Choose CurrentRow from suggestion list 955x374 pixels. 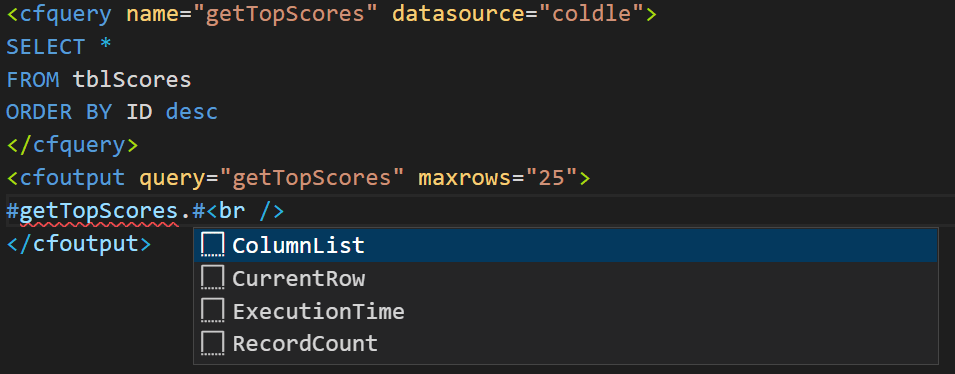(566, 278)
